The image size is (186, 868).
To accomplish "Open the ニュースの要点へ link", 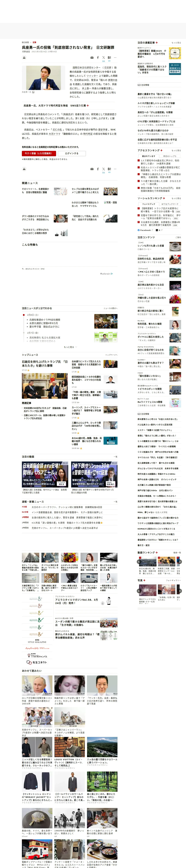I will pos(110,308).
